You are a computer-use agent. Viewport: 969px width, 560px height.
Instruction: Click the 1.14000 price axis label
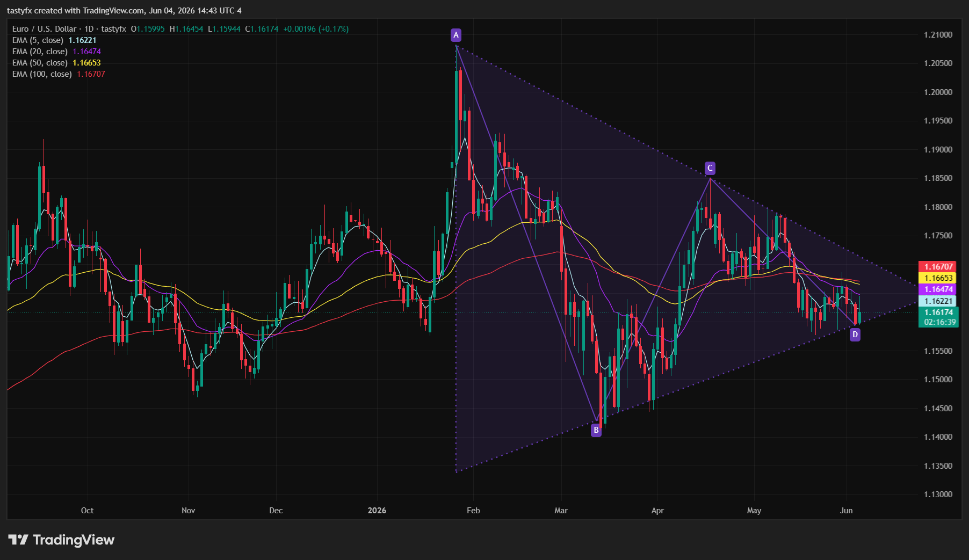coord(938,437)
